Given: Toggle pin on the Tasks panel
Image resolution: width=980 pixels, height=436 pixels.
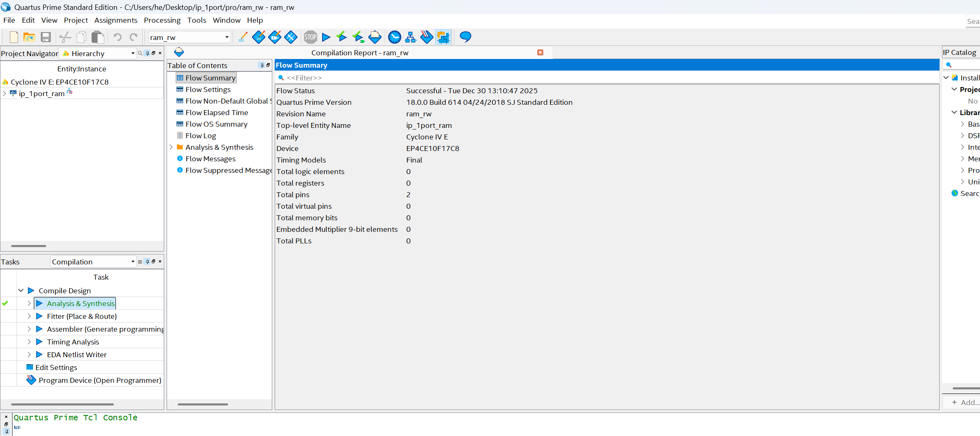Looking at the screenshot, I should [x=147, y=262].
